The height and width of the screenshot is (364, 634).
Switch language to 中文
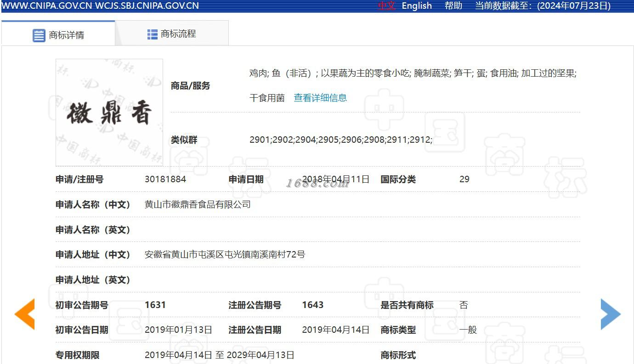pos(386,6)
